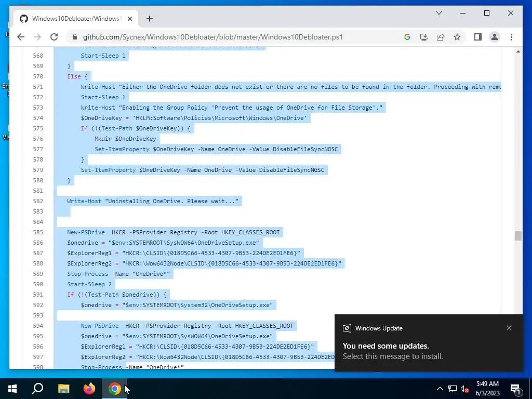Click 'Enabling the Group Policy' text on line 573

165,108
